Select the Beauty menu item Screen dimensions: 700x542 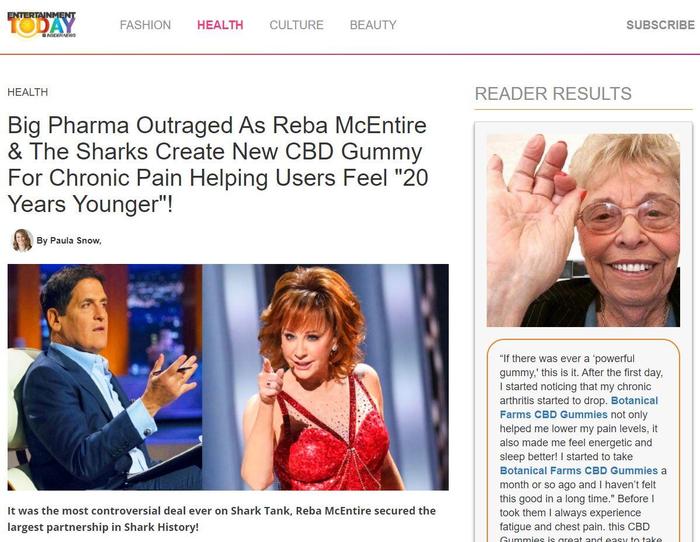tap(373, 25)
